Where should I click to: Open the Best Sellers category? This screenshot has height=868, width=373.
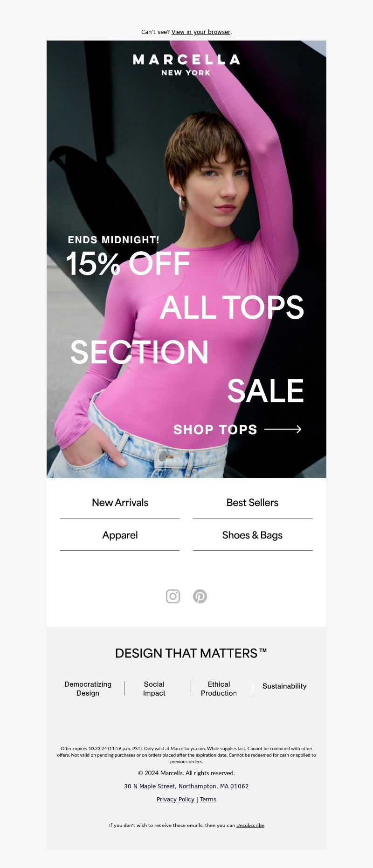[253, 503]
